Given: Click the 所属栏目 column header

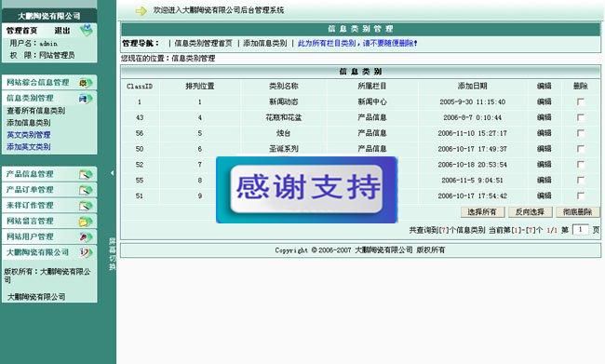Looking at the screenshot, I should [372, 86].
